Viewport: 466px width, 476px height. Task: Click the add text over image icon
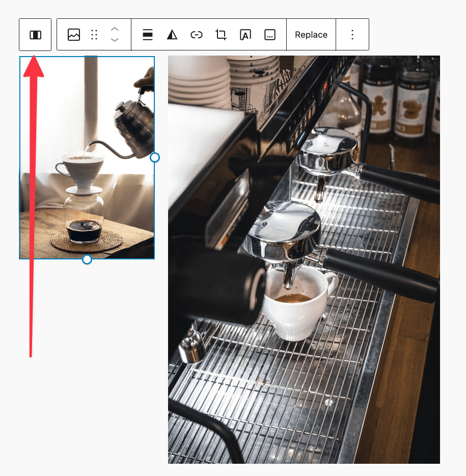click(x=245, y=35)
